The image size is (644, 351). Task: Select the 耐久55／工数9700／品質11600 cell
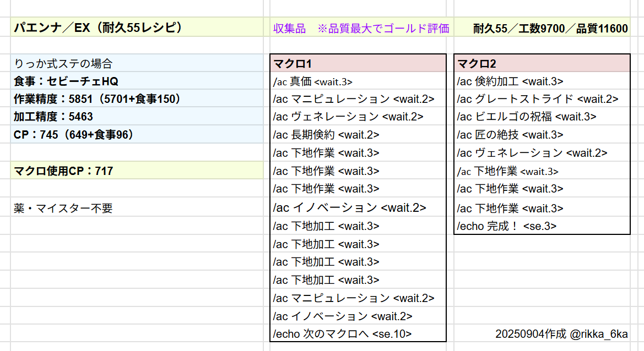coord(550,29)
